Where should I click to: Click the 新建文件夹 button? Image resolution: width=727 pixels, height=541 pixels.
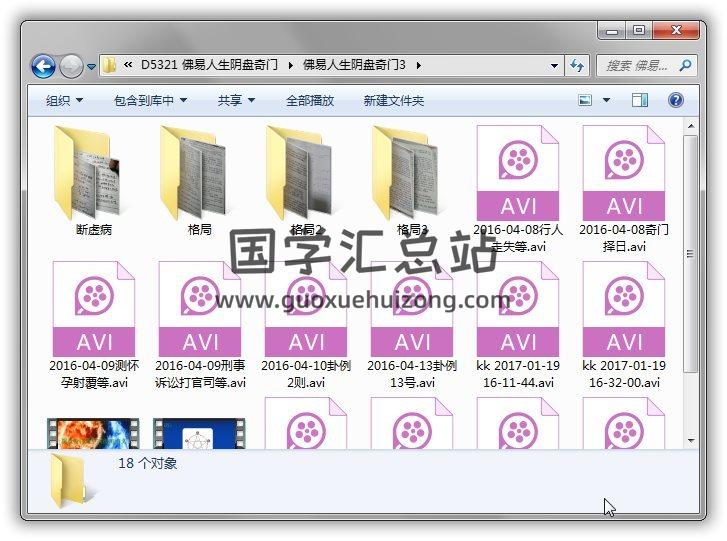click(x=393, y=101)
